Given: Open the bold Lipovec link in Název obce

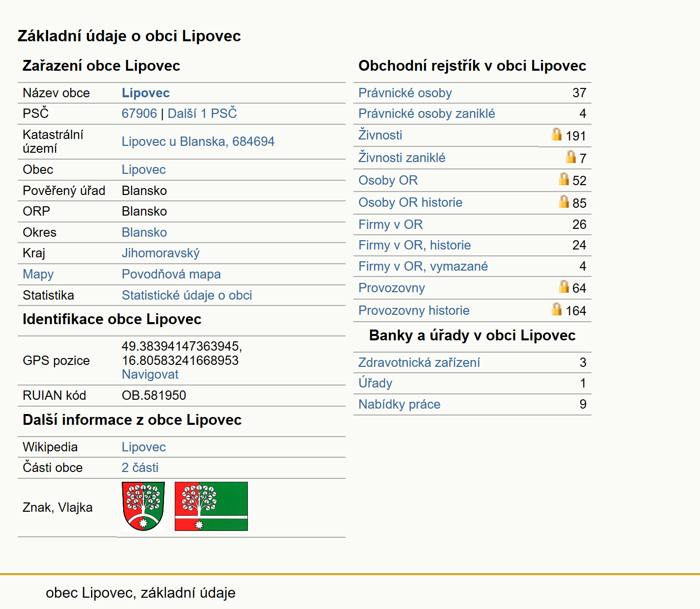Looking at the screenshot, I should [x=146, y=93].
